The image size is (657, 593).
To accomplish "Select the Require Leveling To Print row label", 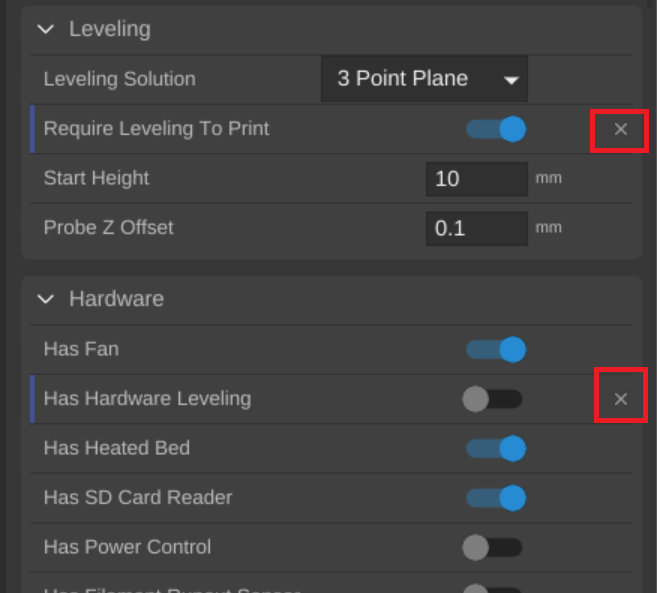I will click(x=156, y=129).
